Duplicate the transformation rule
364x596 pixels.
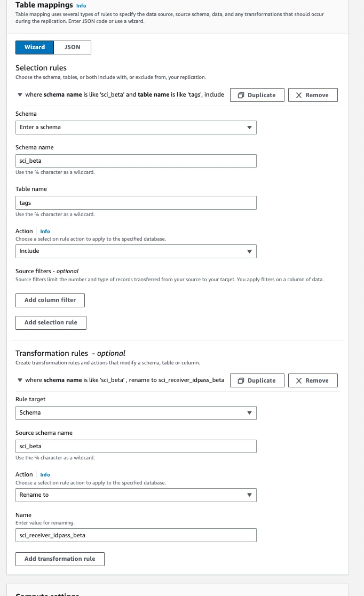[257, 380]
